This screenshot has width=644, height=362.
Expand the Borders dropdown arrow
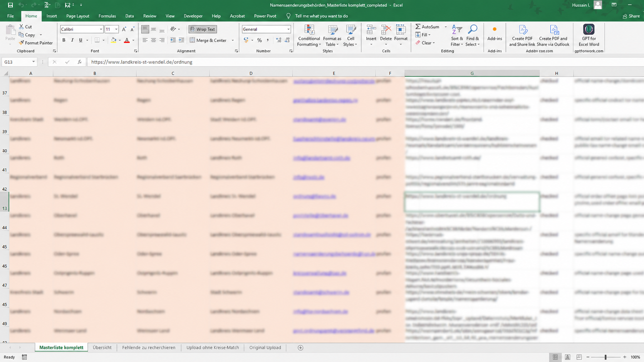tap(104, 40)
